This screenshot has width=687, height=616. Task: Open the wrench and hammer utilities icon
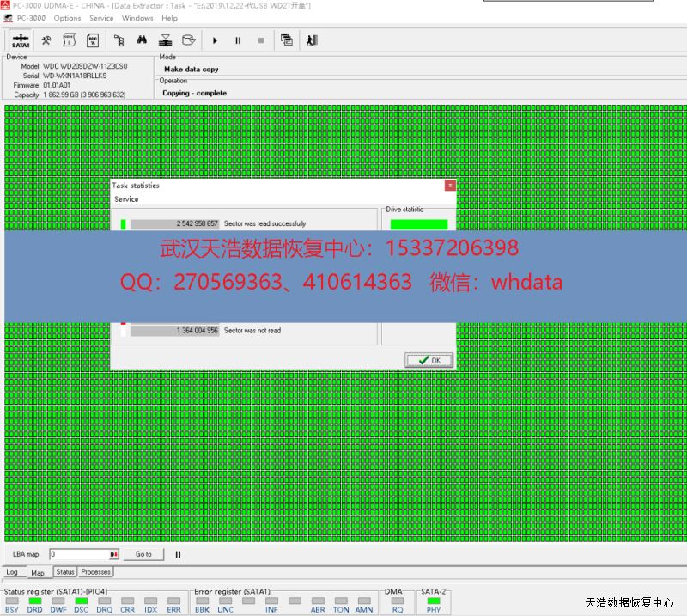pyautogui.click(x=46, y=40)
